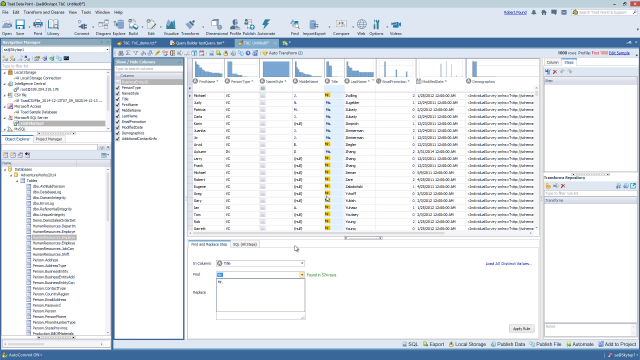Screen dimensions: 640x360
Task: Open the Tools menu
Action: click(x=86, y=13)
